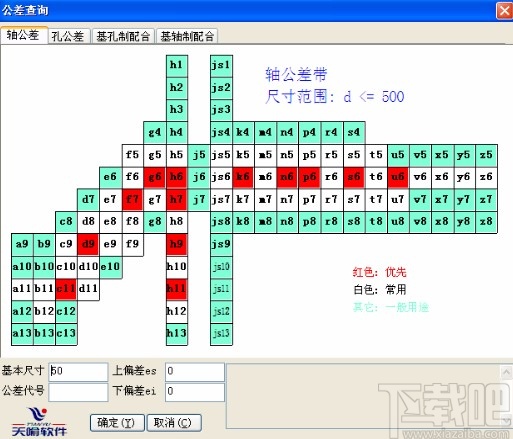
Task: Select tolerance cell d7
Action: pos(89,200)
